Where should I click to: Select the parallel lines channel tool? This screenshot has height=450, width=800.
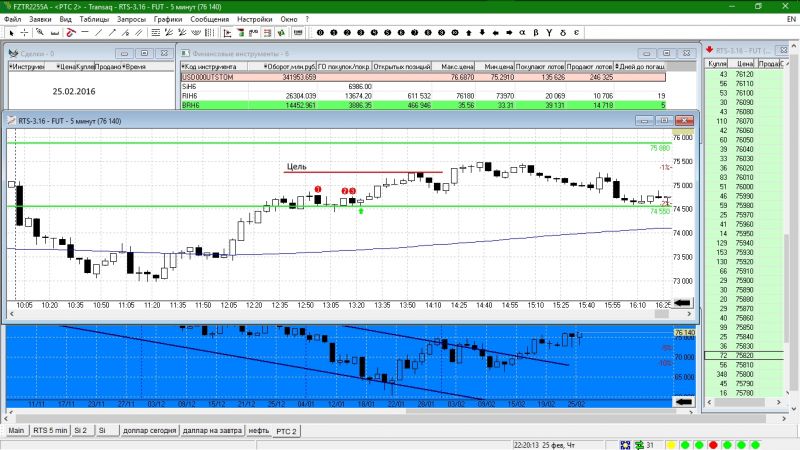tap(138, 33)
